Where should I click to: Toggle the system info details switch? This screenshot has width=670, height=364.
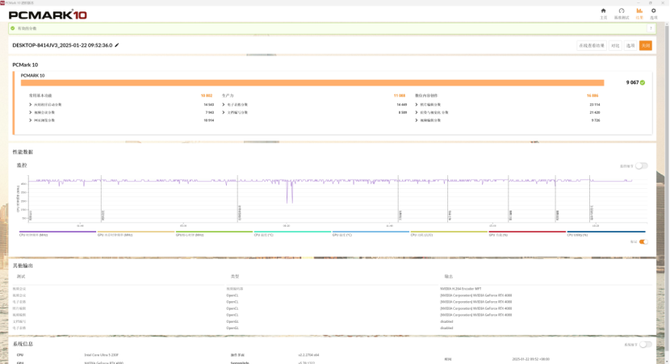point(645,344)
